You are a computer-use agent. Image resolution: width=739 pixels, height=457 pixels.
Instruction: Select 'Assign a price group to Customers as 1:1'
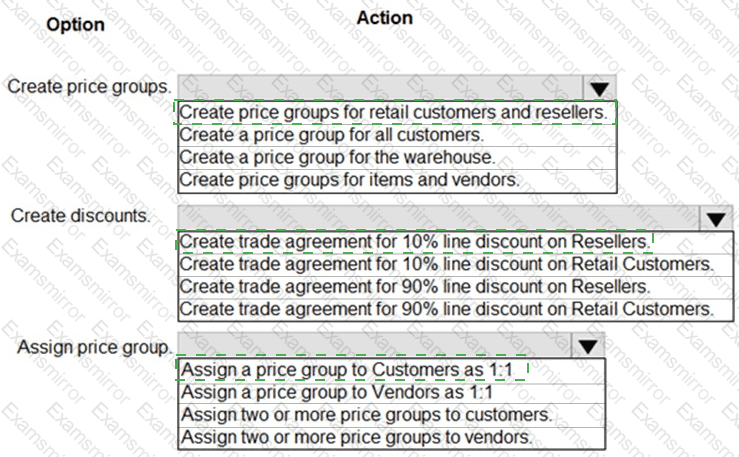tap(351, 370)
